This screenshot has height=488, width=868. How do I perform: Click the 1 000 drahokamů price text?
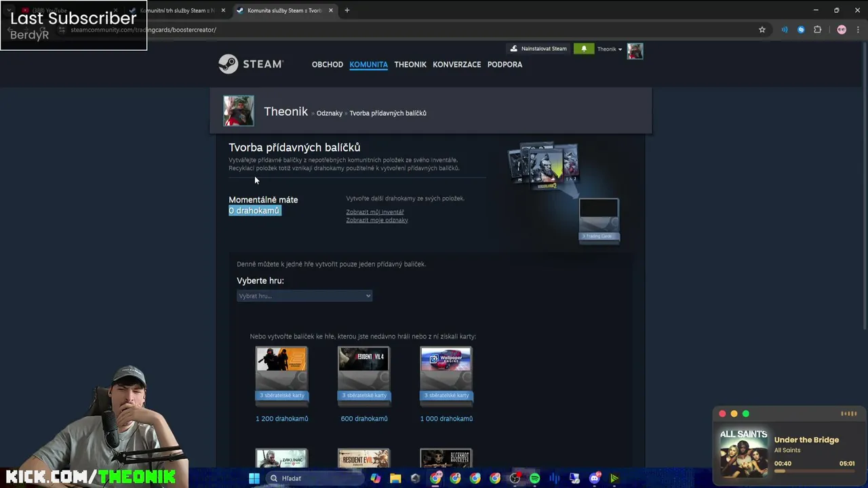click(x=446, y=419)
